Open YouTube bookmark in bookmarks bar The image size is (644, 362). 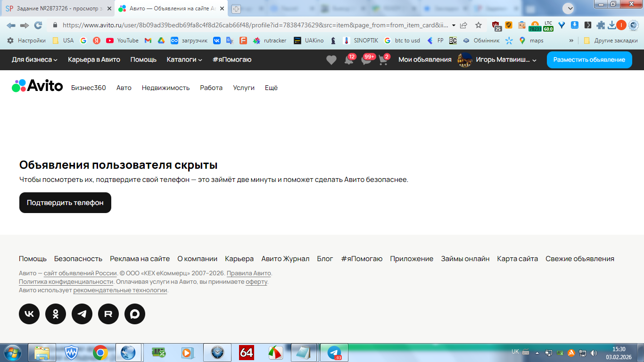click(122, 41)
